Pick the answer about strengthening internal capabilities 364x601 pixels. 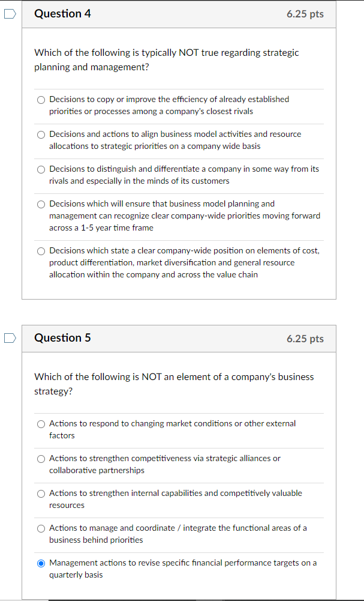[x=40, y=494]
